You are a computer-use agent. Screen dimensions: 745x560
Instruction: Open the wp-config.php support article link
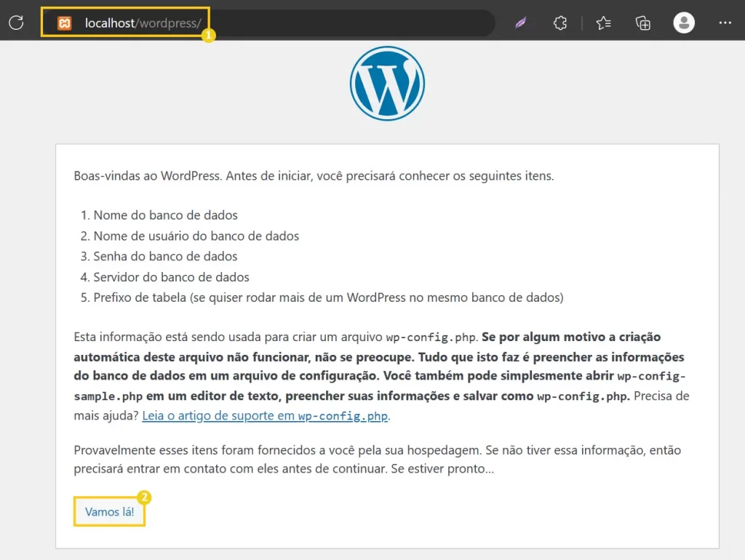click(265, 415)
